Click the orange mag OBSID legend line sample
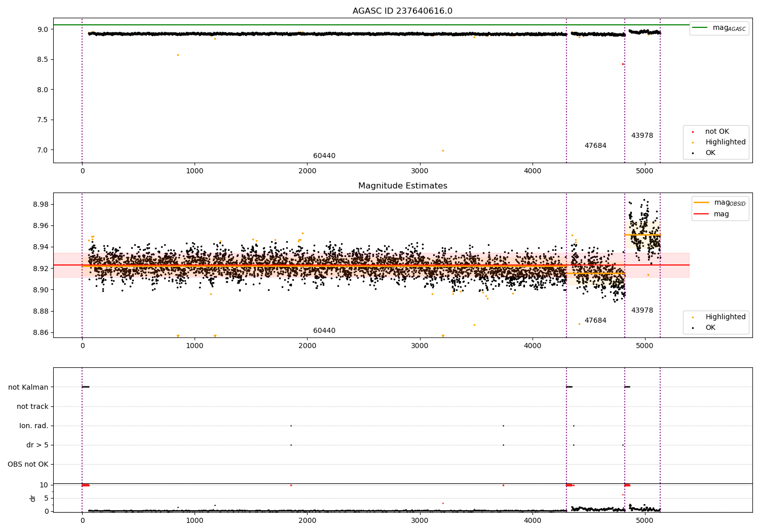760x532 pixels. (702, 202)
